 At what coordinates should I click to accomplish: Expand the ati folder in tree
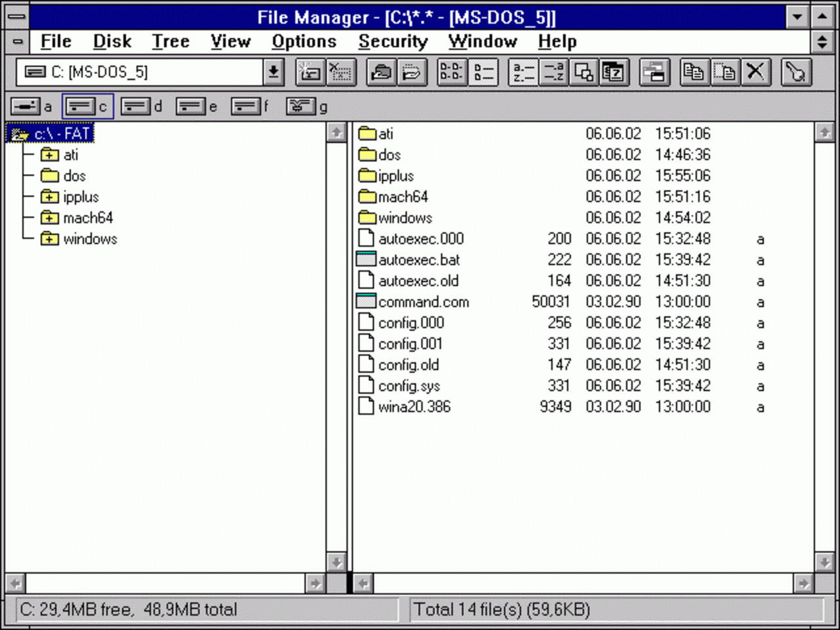tap(49, 155)
